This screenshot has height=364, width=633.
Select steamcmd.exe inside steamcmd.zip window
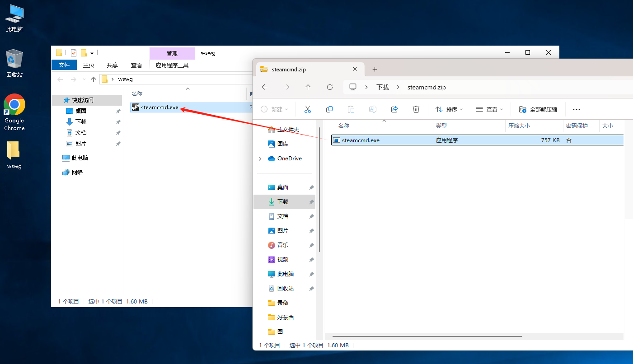tap(477, 140)
